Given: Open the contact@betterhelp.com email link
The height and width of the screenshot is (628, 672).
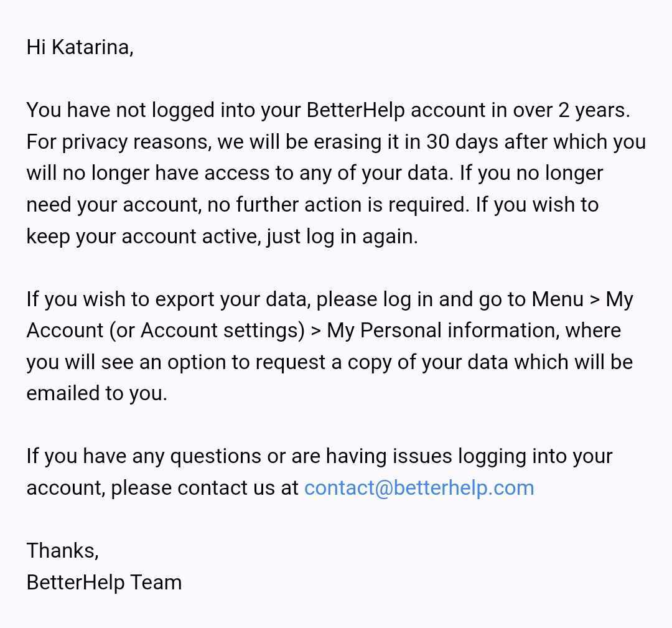Looking at the screenshot, I should click(419, 487).
